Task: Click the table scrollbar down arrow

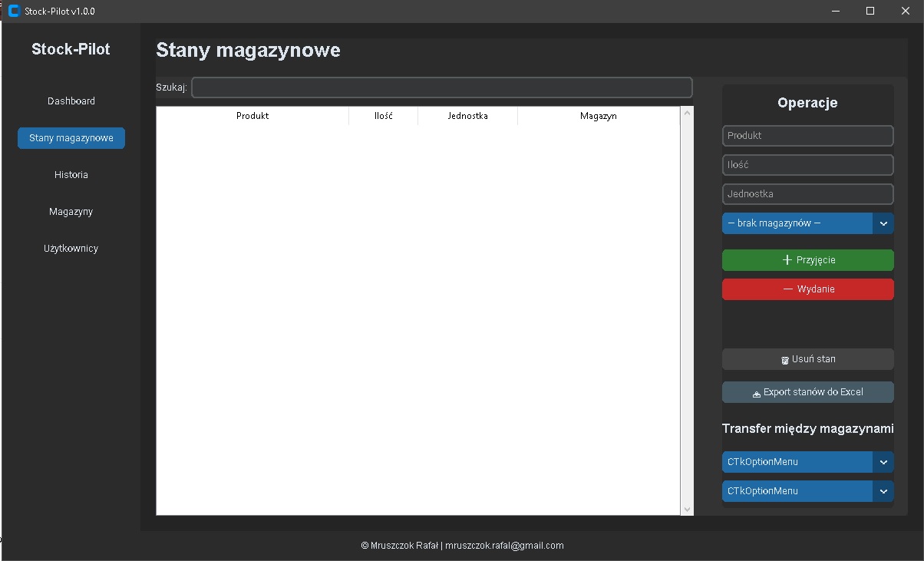Action: point(687,509)
